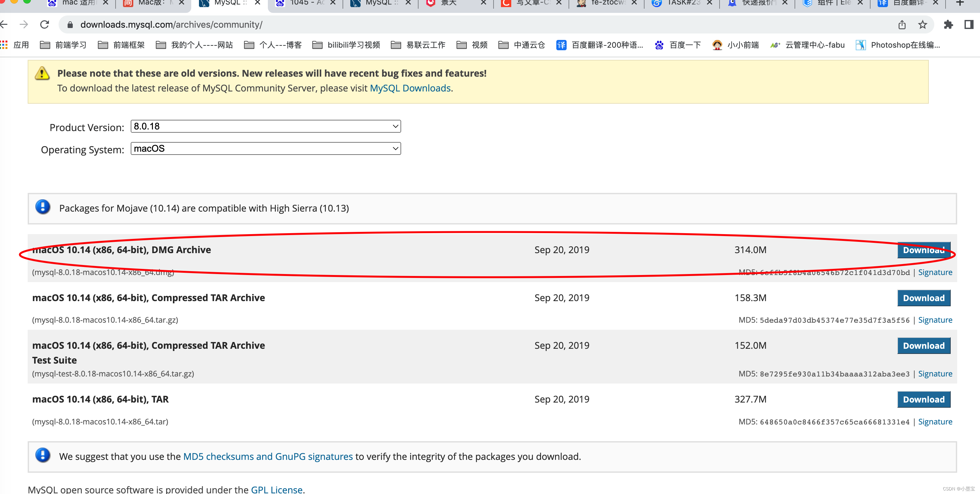Viewport: 980px width, 494px height.
Task: Open the bilibili学习视频 bookmark folder
Action: pos(346,45)
